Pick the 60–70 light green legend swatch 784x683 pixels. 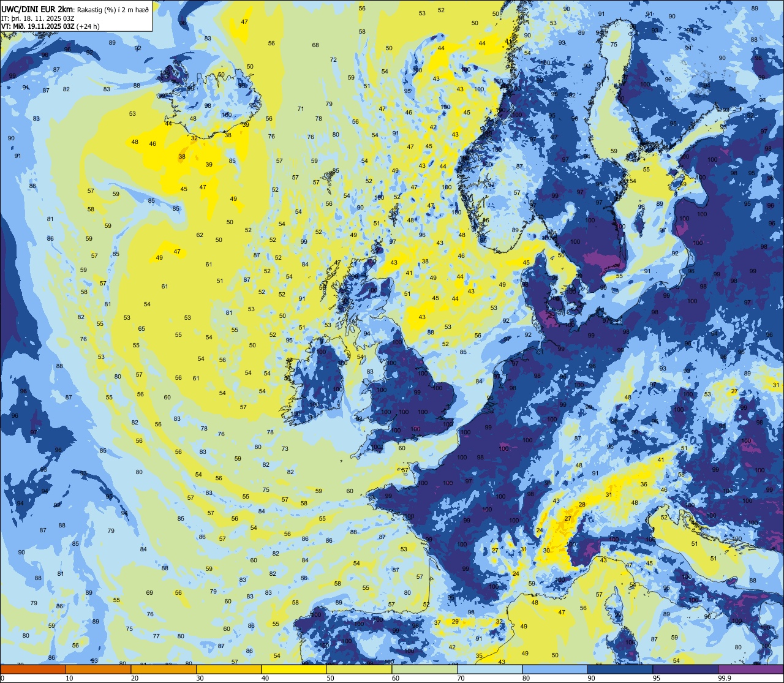(x=424, y=670)
